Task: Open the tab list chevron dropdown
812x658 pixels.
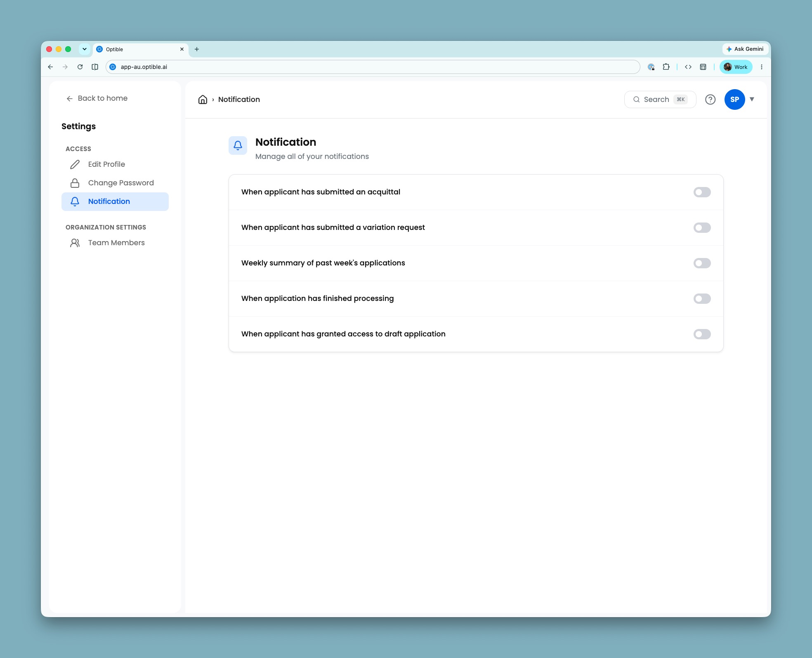Action: point(85,49)
